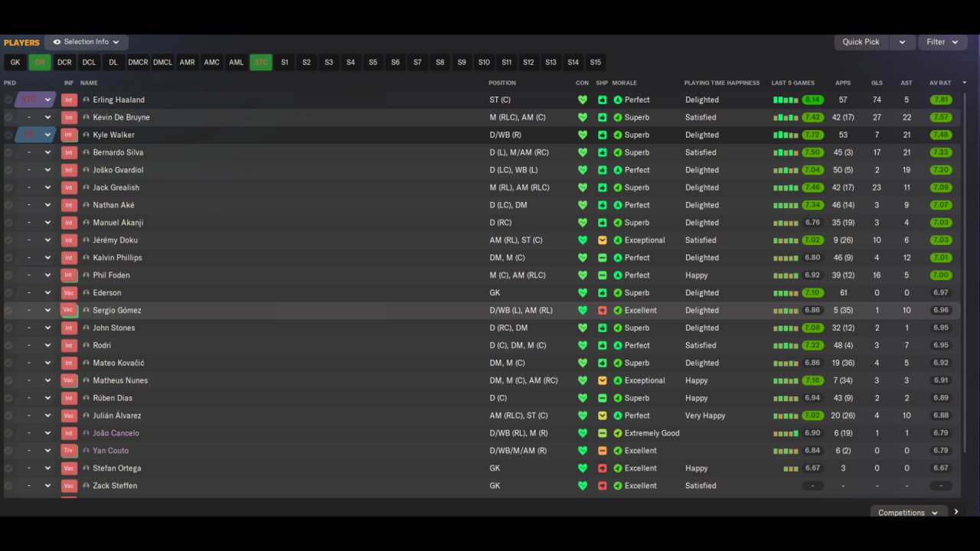Toggle the picked checkmark for Kyle Walker
980x551 pixels.
tap(8, 135)
